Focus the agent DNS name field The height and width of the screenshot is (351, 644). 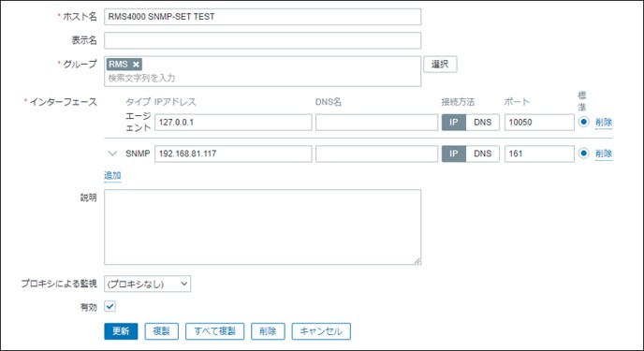(x=376, y=123)
